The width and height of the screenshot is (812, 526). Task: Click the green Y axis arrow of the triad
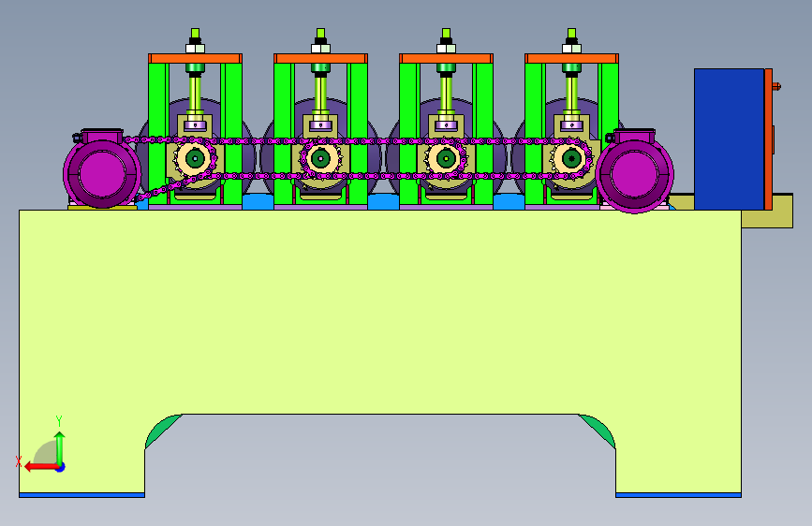tap(60, 447)
